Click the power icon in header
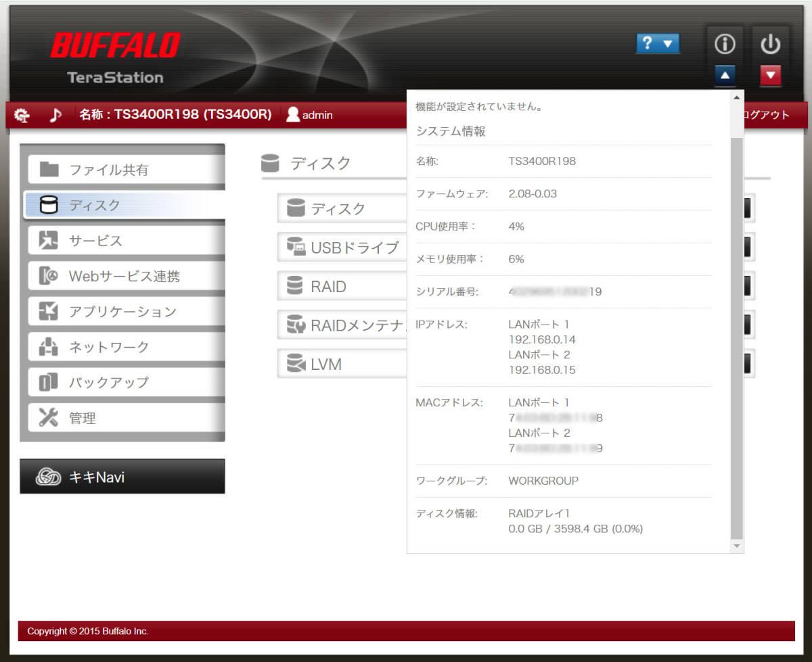Screen dimensions: 812x662 (x=770, y=45)
